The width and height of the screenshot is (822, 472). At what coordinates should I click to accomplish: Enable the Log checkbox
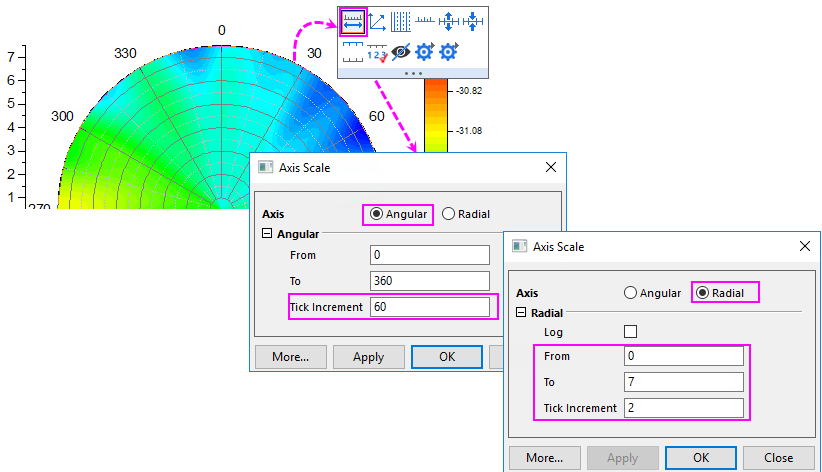click(630, 331)
